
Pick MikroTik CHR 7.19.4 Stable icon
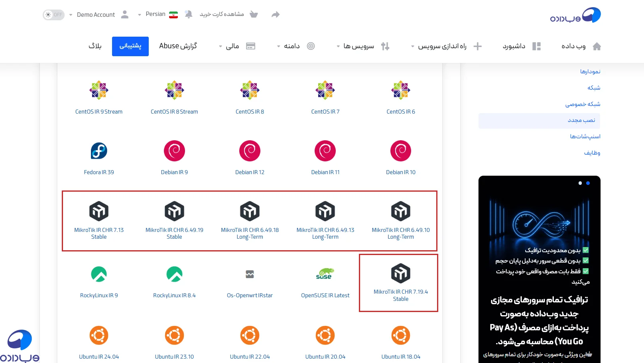coord(401,273)
